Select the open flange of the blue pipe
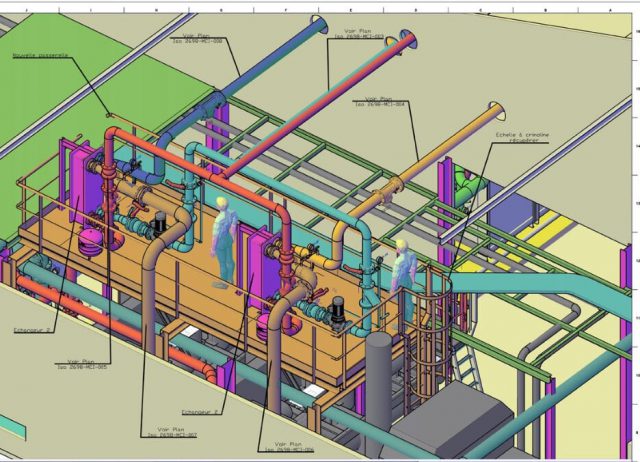640x462 pixels. coord(320,24)
